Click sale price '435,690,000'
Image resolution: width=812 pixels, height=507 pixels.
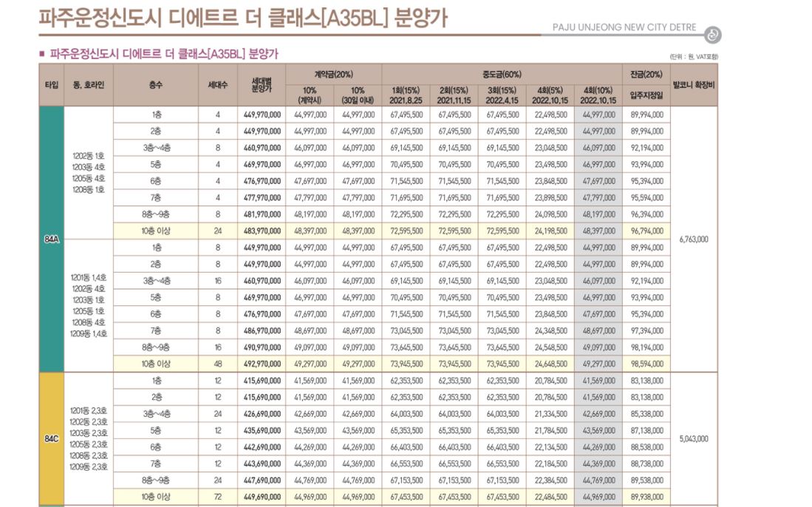[x=262, y=430]
